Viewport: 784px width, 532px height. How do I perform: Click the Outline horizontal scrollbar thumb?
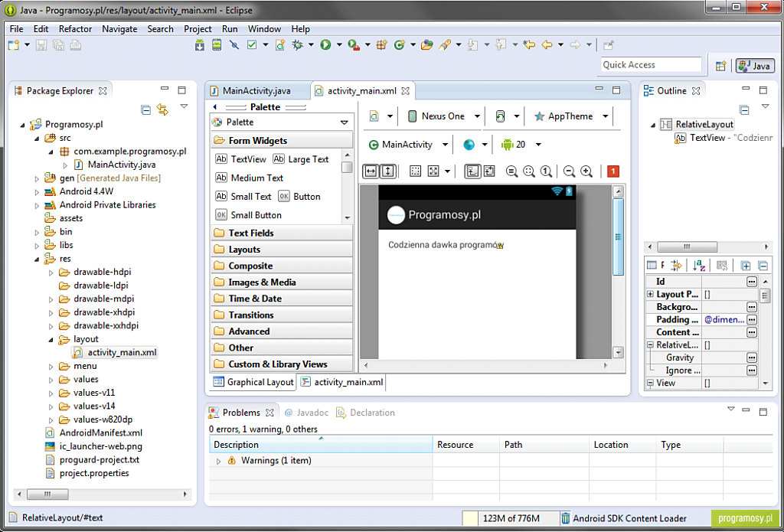click(687, 247)
